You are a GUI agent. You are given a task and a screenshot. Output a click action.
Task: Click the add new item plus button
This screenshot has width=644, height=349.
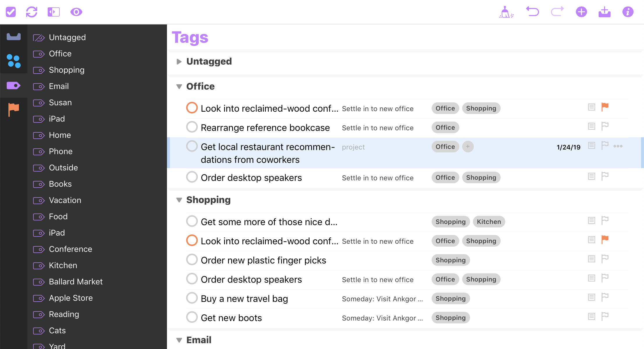[x=581, y=12]
